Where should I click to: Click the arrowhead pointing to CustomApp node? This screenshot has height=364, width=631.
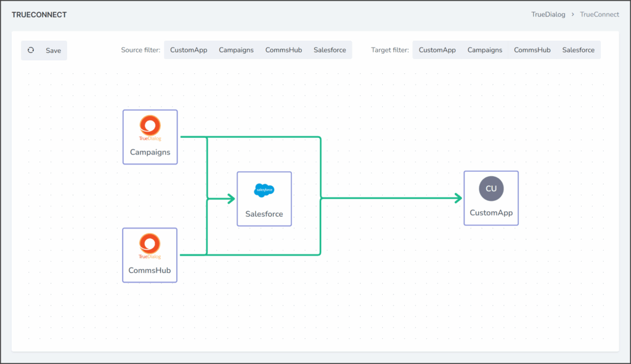pyautogui.click(x=458, y=198)
